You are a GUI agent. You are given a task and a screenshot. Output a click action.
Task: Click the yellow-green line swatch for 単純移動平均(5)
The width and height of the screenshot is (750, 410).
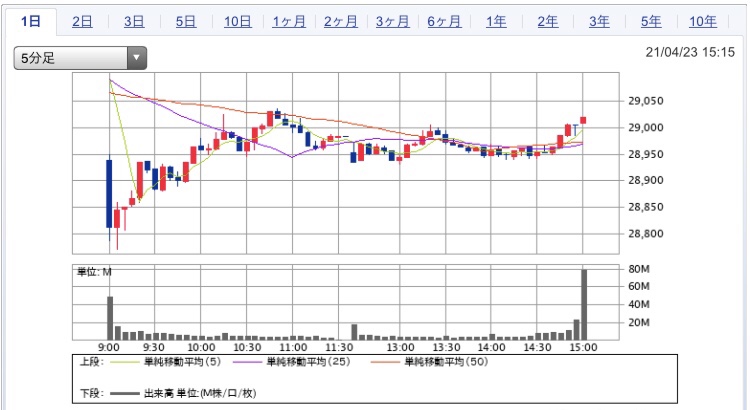click(x=124, y=362)
